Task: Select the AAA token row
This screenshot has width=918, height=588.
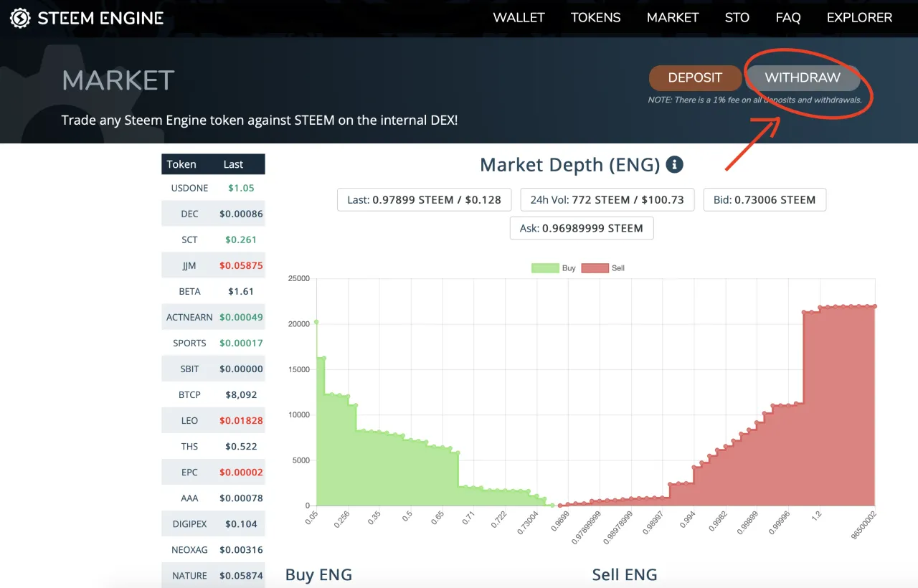Action: [x=213, y=498]
